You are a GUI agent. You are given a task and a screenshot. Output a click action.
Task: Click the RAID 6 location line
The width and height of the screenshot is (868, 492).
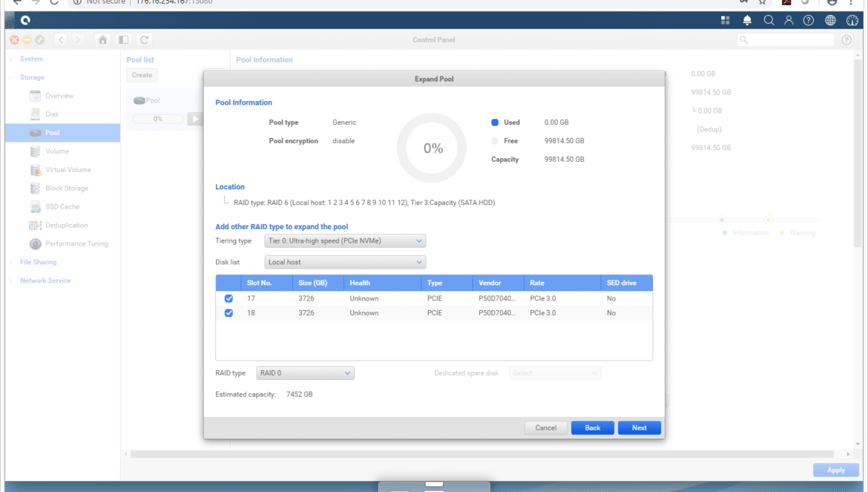pyautogui.click(x=364, y=203)
